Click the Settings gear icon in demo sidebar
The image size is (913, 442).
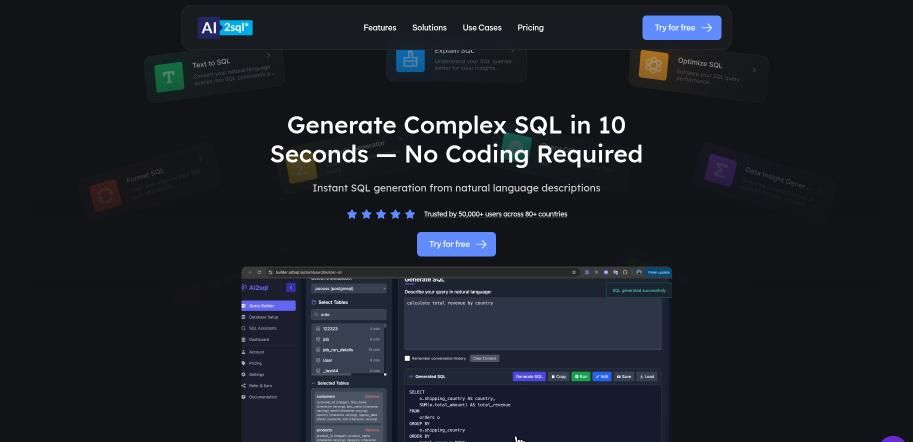243,374
